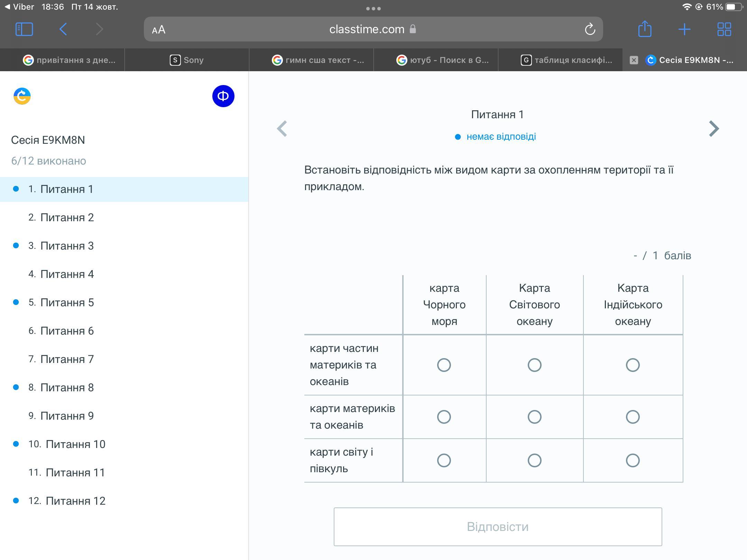Close the Сесія E9KM8N tab
The height and width of the screenshot is (560, 747).
(x=634, y=60)
